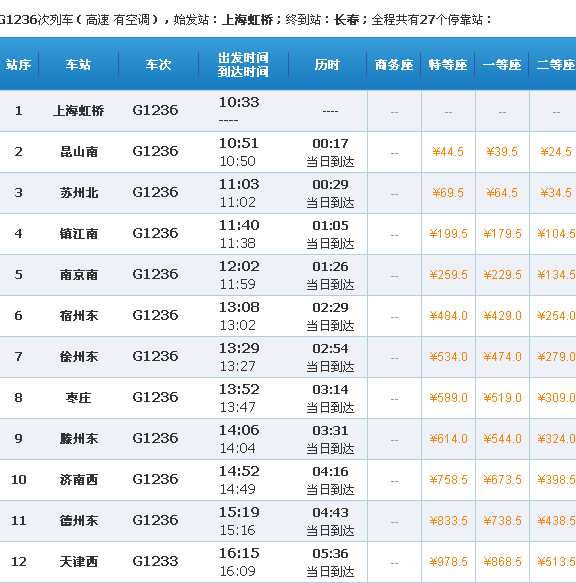Click price ¥978.5 for 天津西
The width and height of the screenshot is (576, 583).
coord(448,561)
